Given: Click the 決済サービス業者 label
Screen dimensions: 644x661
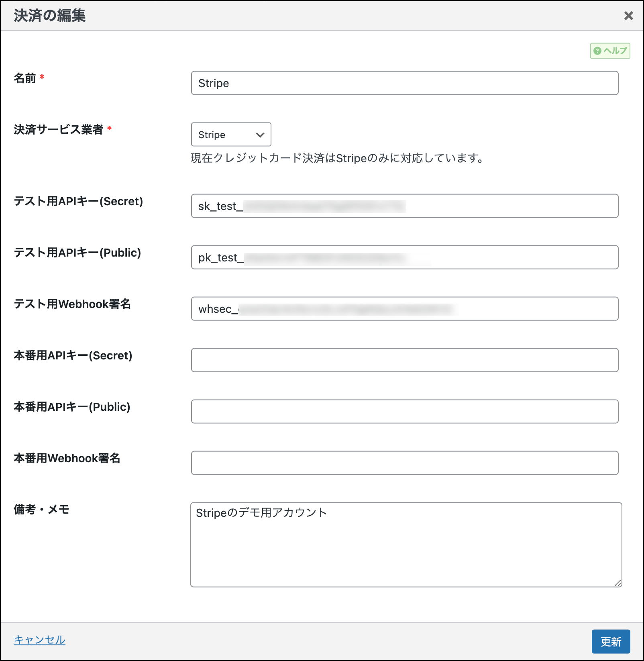Looking at the screenshot, I should (59, 130).
